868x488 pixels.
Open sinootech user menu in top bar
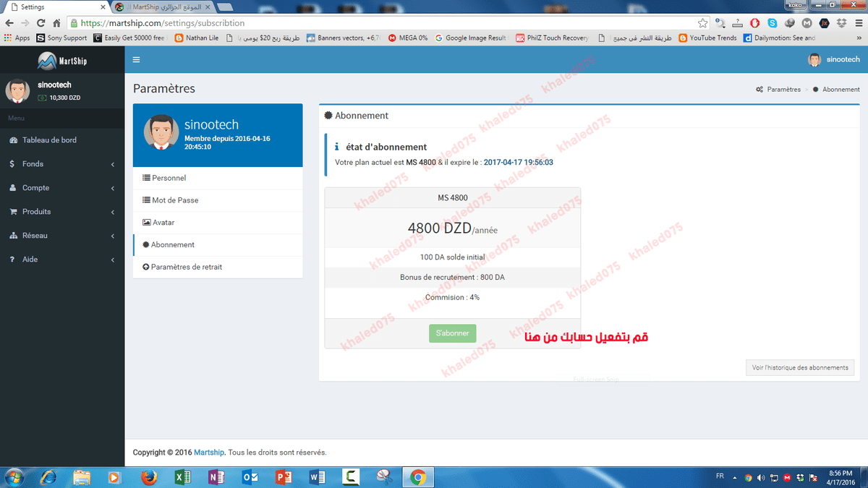click(x=834, y=60)
